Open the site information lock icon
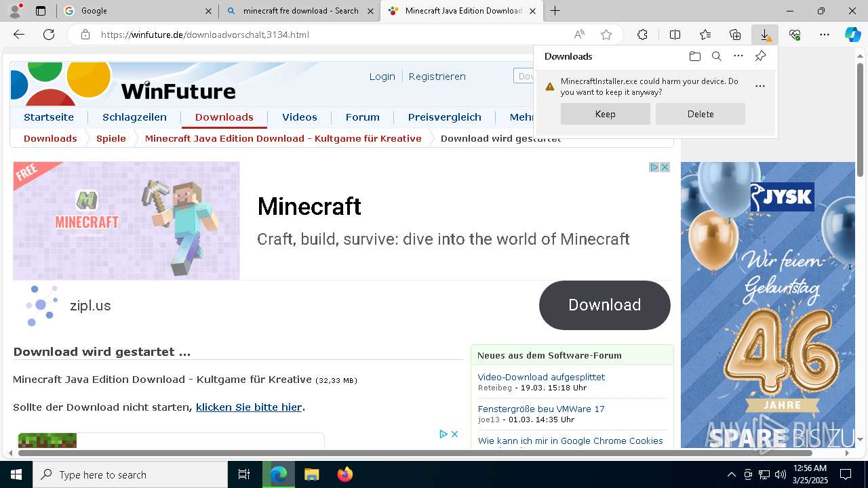The height and width of the screenshot is (488, 868). click(x=85, y=35)
